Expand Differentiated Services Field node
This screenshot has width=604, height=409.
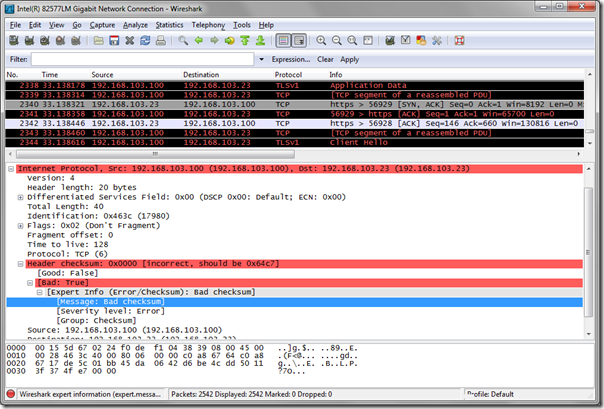click(x=20, y=197)
